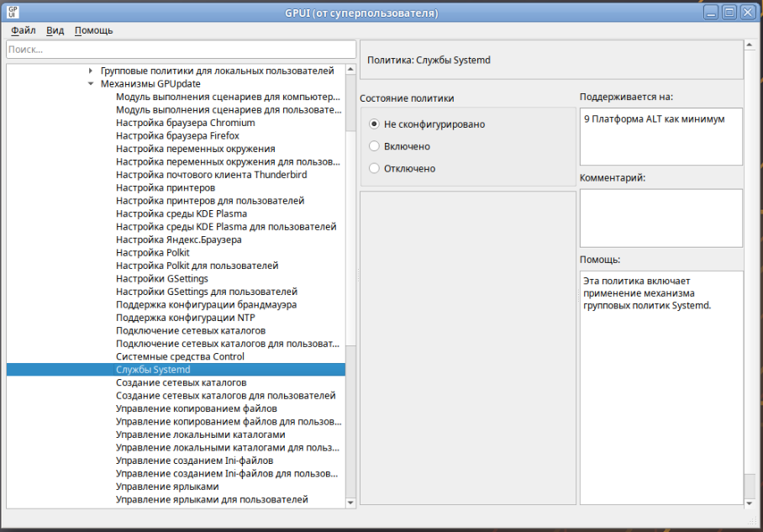This screenshot has height=532, width=763.
Task: Click right panel scrollbar down arrow
Action: (750, 503)
